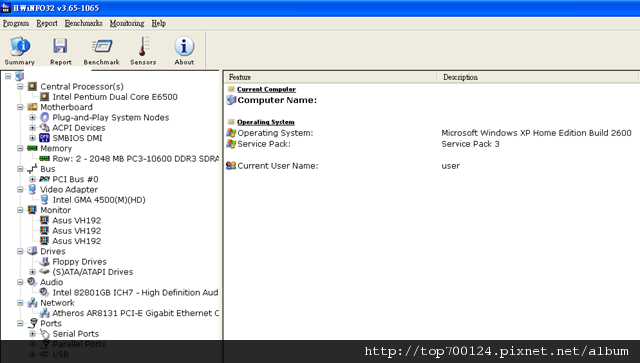Collapse the Motherboard branch
Viewport: 640px width, 363px height.
pos(20,107)
